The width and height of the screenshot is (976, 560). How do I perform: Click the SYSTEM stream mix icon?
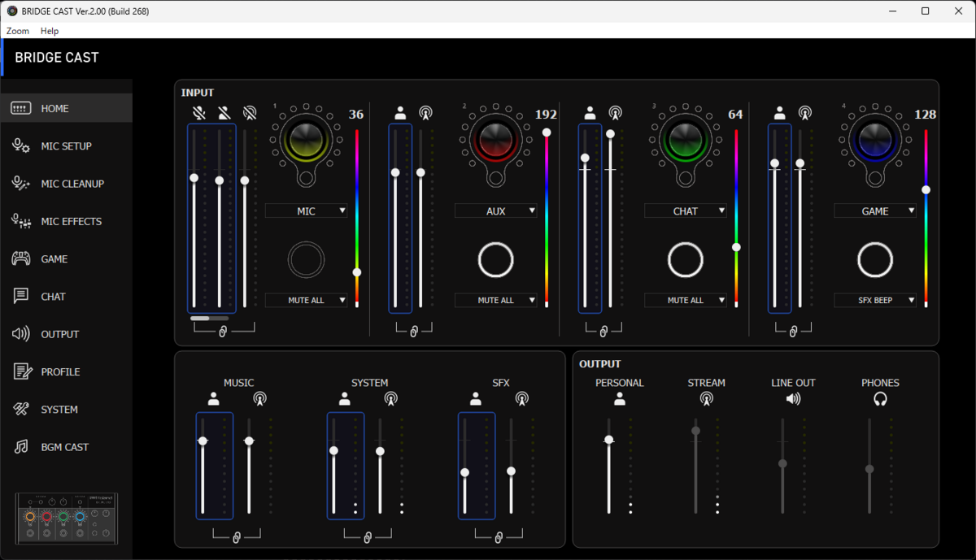click(x=390, y=398)
